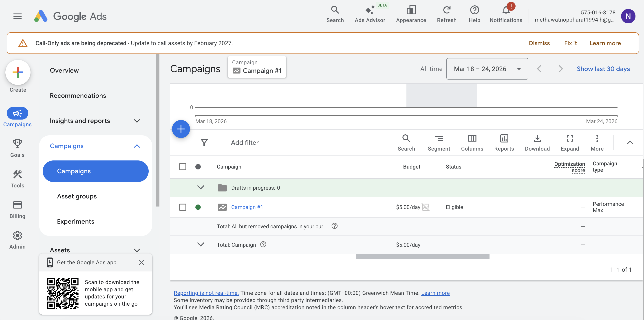This screenshot has width=644, height=320.
Task: Click the Refresh icon in header
Action: coord(446,11)
